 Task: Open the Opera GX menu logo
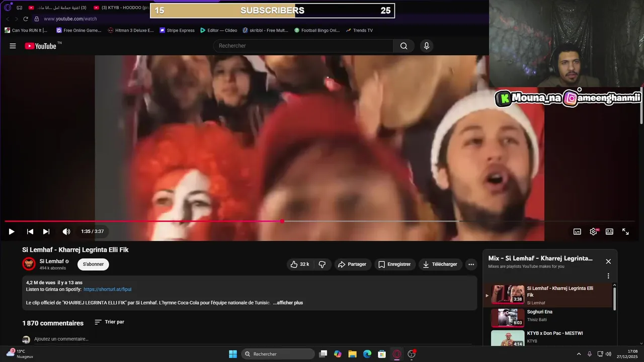pos(8,8)
